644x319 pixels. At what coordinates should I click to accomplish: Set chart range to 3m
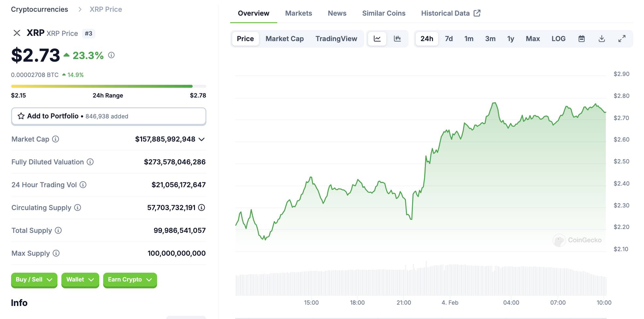tap(490, 38)
